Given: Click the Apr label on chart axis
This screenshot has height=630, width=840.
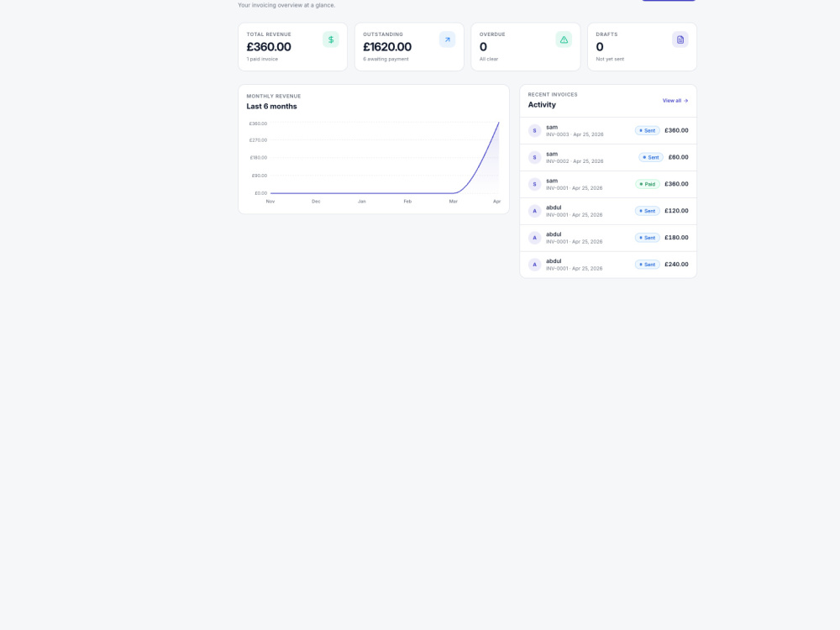Looking at the screenshot, I should (x=496, y=202).
